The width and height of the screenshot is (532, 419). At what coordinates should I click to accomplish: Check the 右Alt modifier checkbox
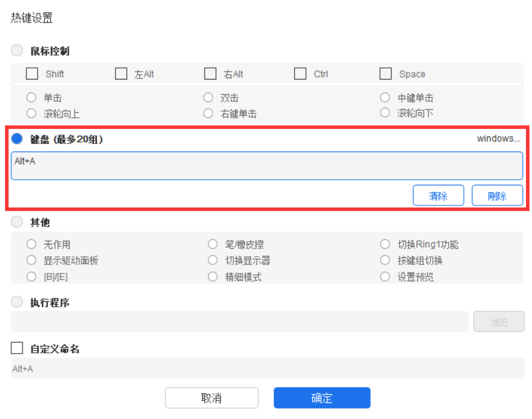pyautogui.click(x=211, y=74)
